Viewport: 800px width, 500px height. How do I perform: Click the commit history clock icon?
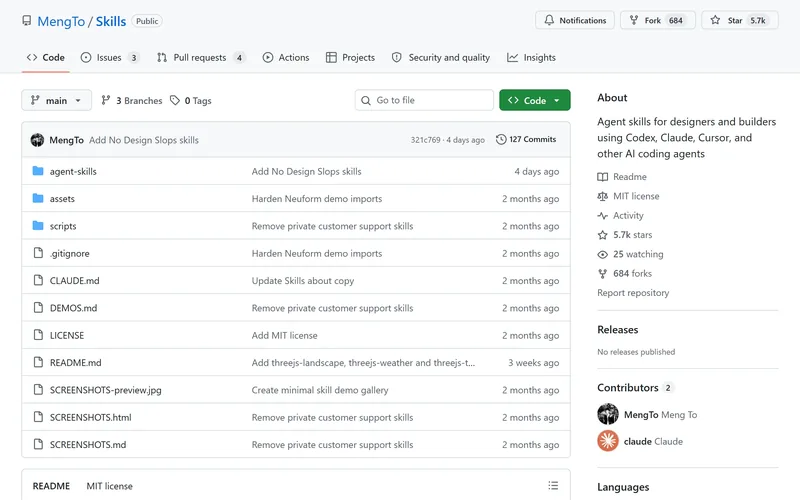pos(501,139)
